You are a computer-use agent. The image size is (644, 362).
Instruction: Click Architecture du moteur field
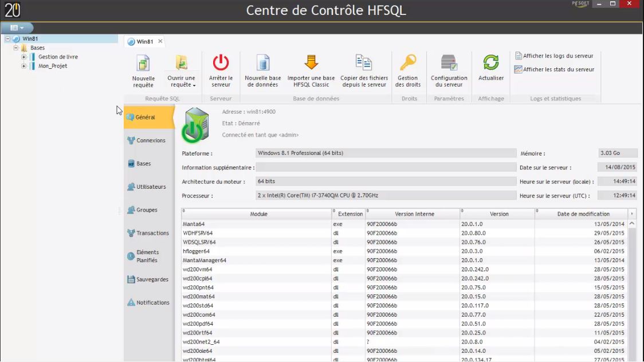(386, 181)
